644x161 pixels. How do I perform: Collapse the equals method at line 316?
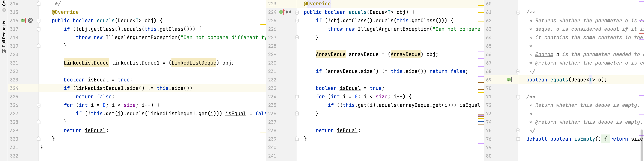click(39, 21)
